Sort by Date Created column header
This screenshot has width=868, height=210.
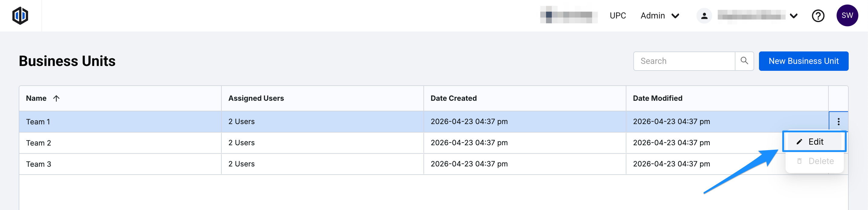tap(454, 98)
